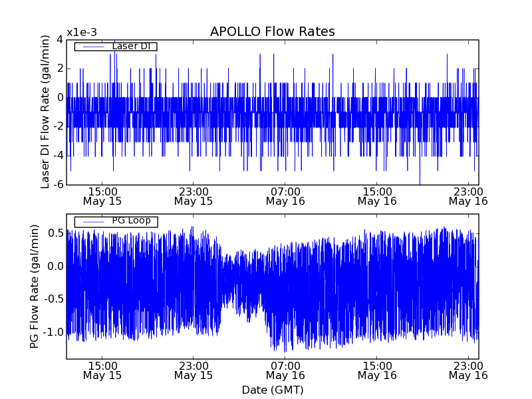
Task: Select the Laser DI legend label
Action: point(130,46)
